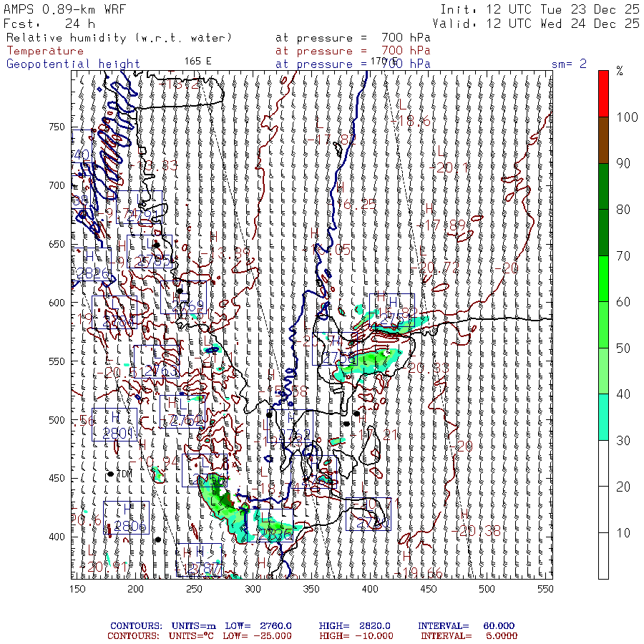Click the '-17.89' temperature high label
The width and height of the screenshot is (644, 644).
(442, 225)
